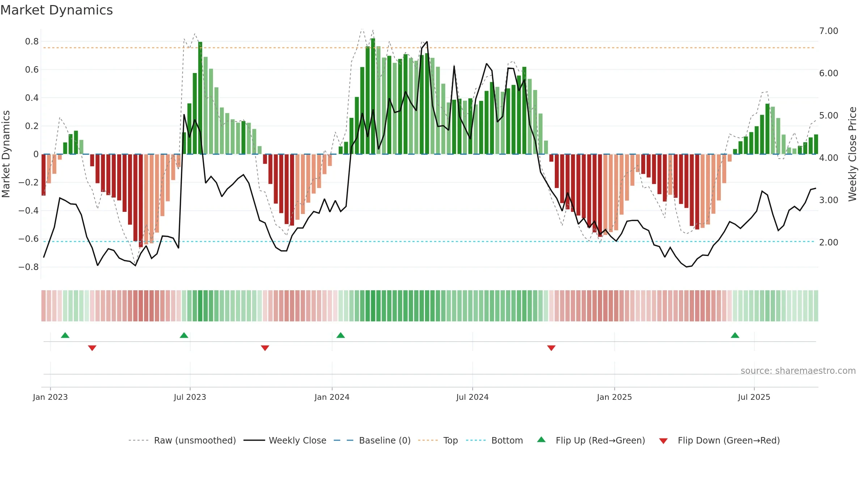Click the flip-up marker near Jan 2024
Viewport: 868px width, 488px height.
(341, 335)
